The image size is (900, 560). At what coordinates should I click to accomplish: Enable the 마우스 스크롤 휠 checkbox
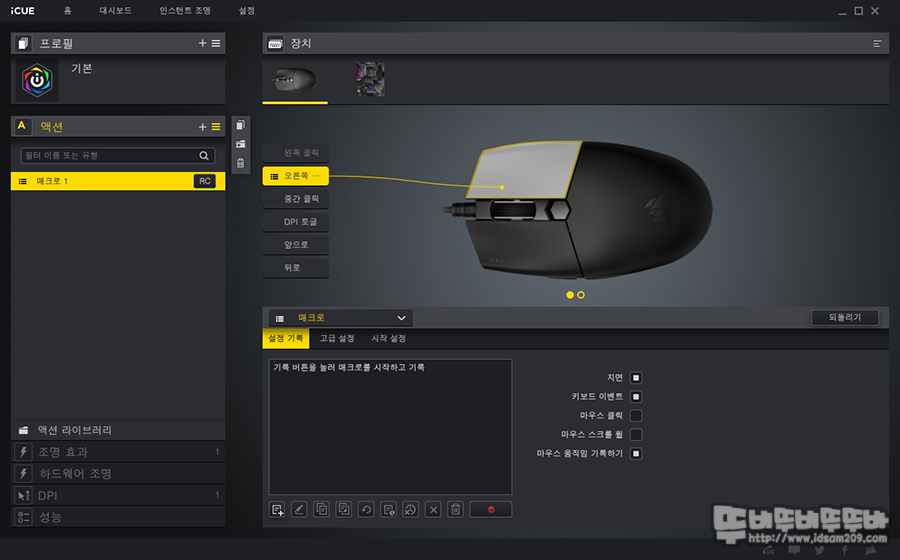click(x=636, y=434)
